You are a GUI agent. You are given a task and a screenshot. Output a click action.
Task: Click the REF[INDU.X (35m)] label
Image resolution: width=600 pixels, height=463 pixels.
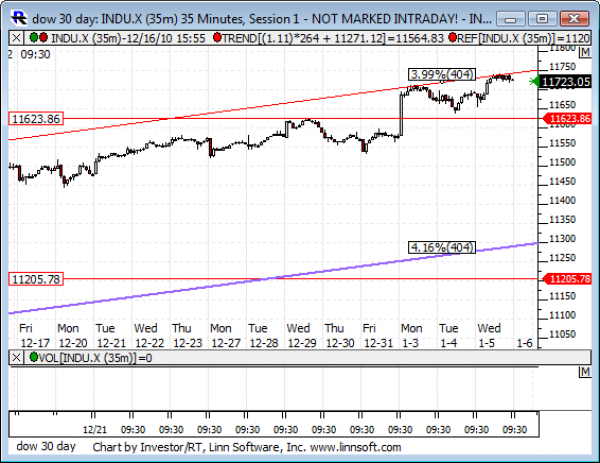[523, 38]
